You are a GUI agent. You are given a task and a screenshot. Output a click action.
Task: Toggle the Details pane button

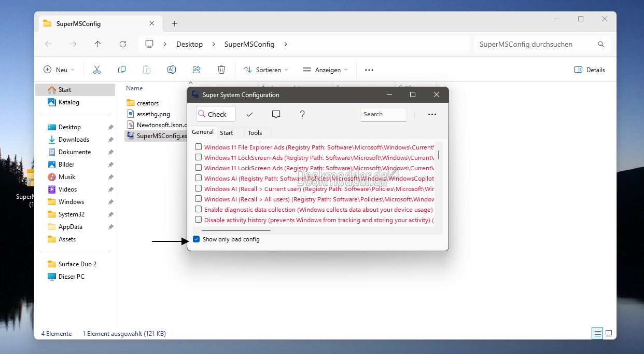[x=590, y=70]
